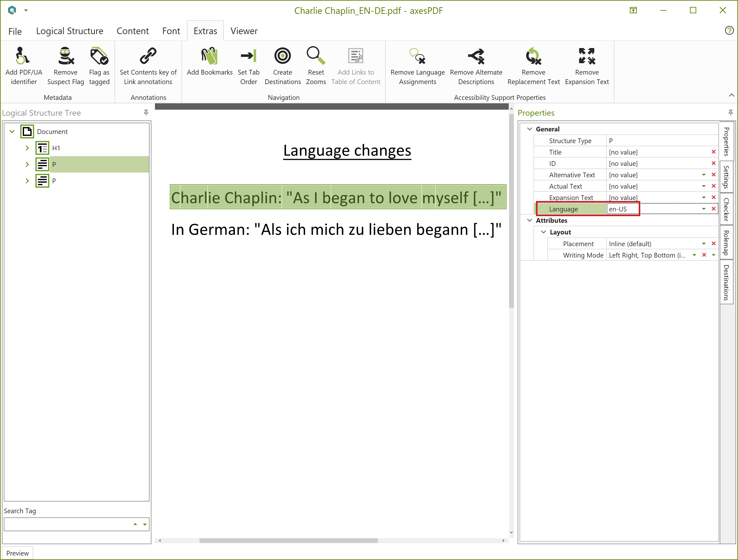This screenshot has height=560, width=738.
Task: Click Flag as tagged icon
Action: click(99, 56)
